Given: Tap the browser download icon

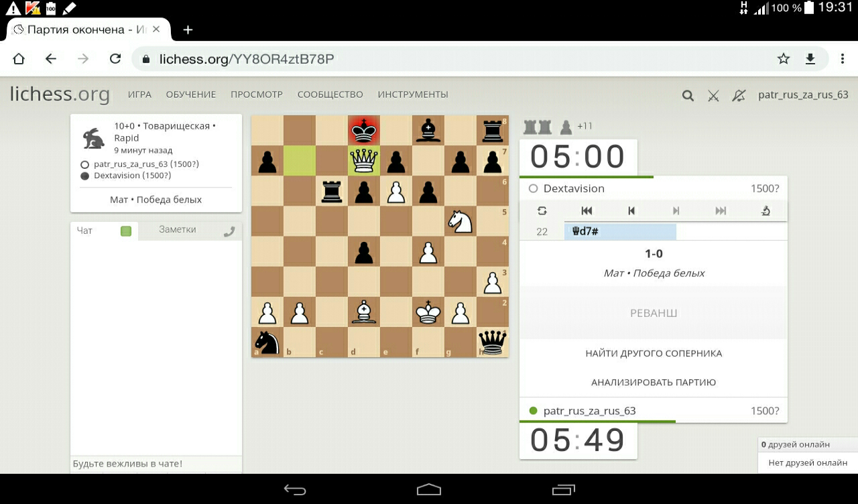Looking at the screenshot, I should (x=810, y=59).
